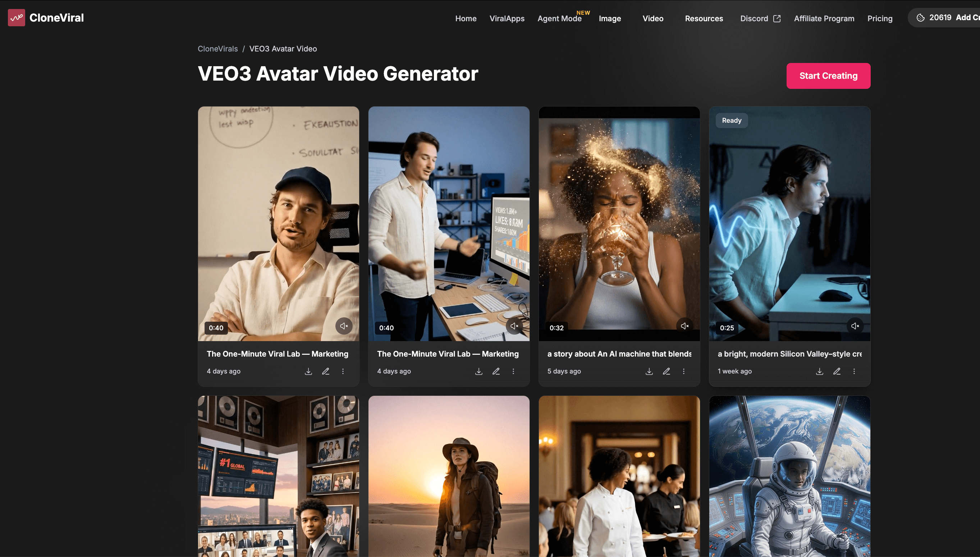The height and width of the screenshot is (557, 980).
Task: Edit the first One-Minute Viral Lab video
Action: (326, 371)
